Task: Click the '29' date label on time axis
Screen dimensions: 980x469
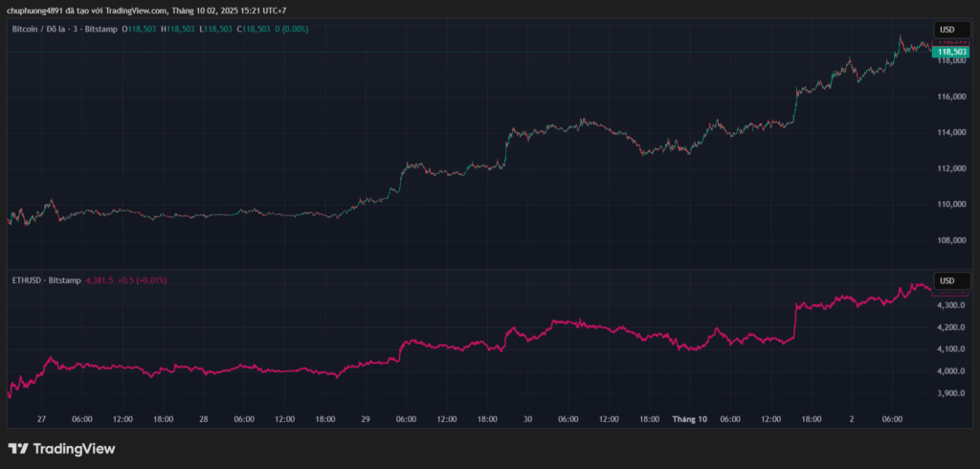Action: [366, 418]
